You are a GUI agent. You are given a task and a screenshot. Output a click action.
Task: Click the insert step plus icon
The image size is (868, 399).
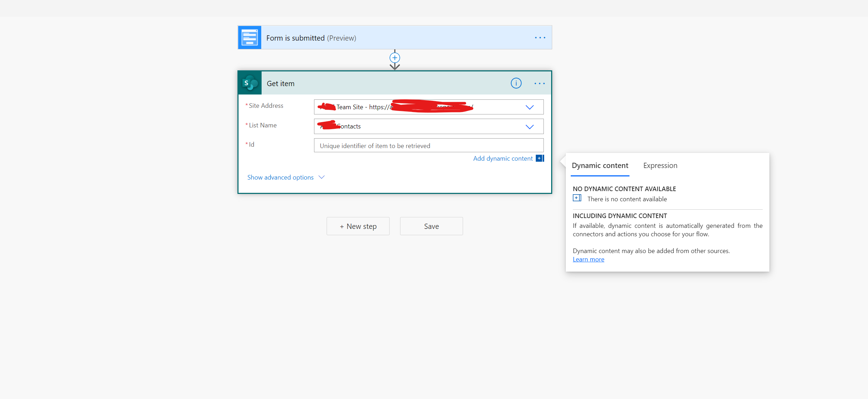(x=394, y=58)
